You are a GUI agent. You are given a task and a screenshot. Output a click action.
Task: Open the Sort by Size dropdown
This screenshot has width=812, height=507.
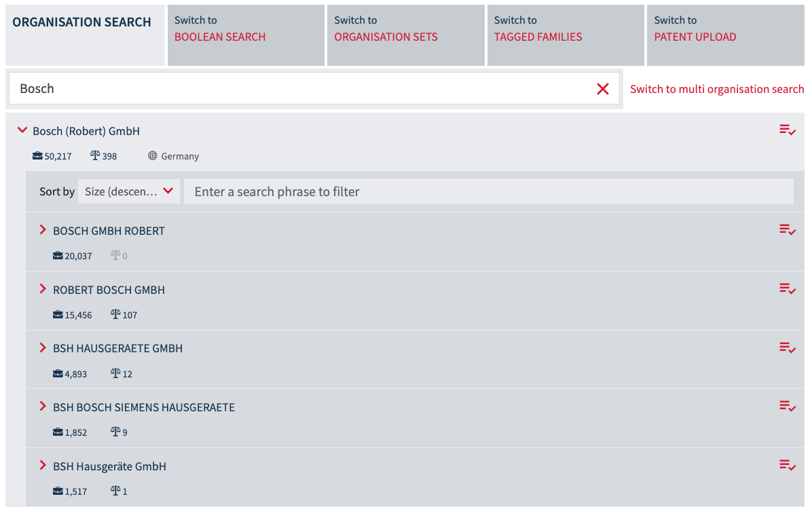point(129,191)
